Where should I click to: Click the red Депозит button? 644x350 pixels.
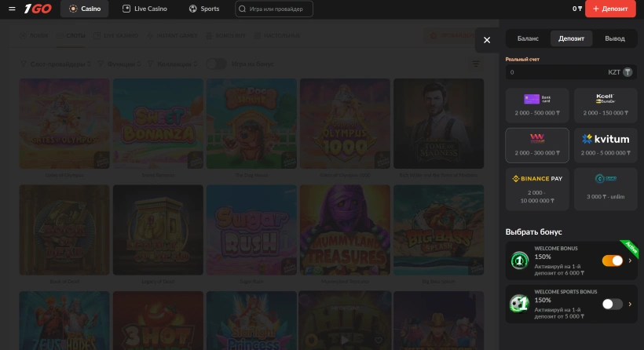(x=610, y=9)
